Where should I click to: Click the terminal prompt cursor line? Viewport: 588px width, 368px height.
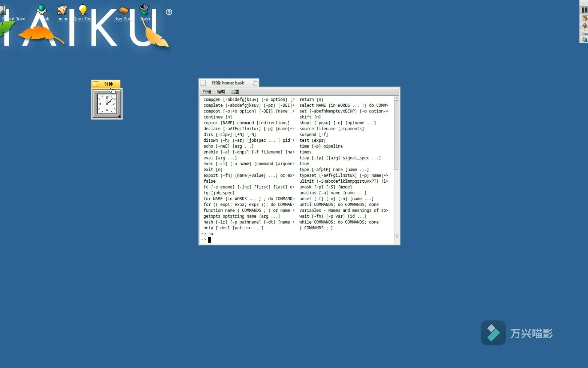209,240
